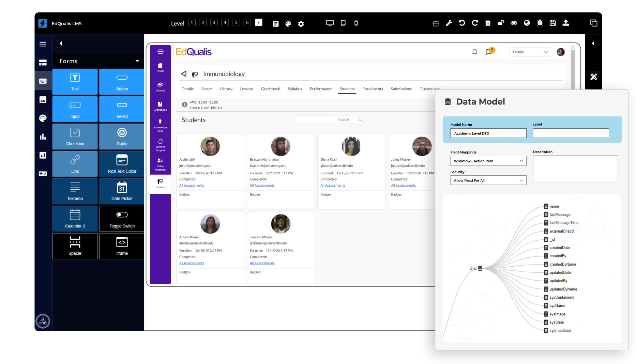Click the document notes icon in the top toolbar
636x364 pixels.
point(276,24)
